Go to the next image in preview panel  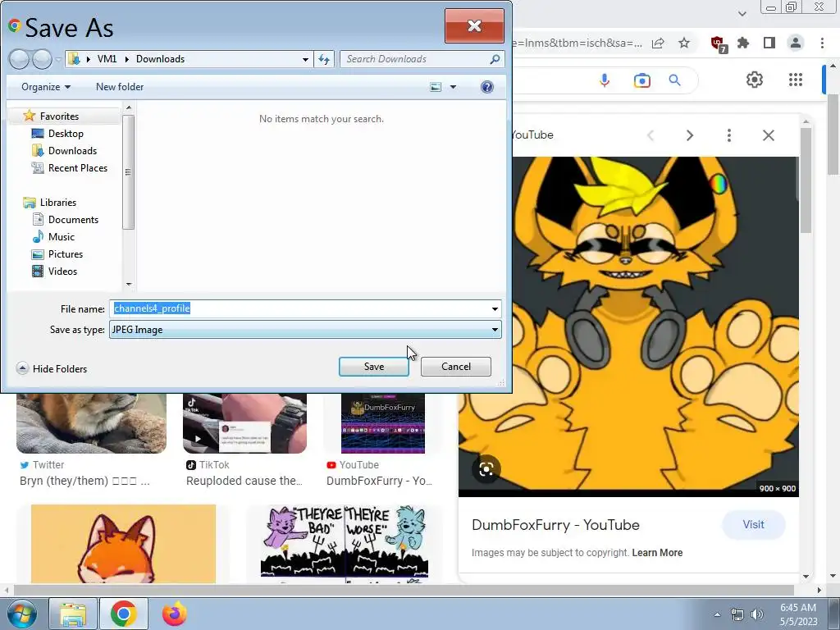(x=689, y=135)
